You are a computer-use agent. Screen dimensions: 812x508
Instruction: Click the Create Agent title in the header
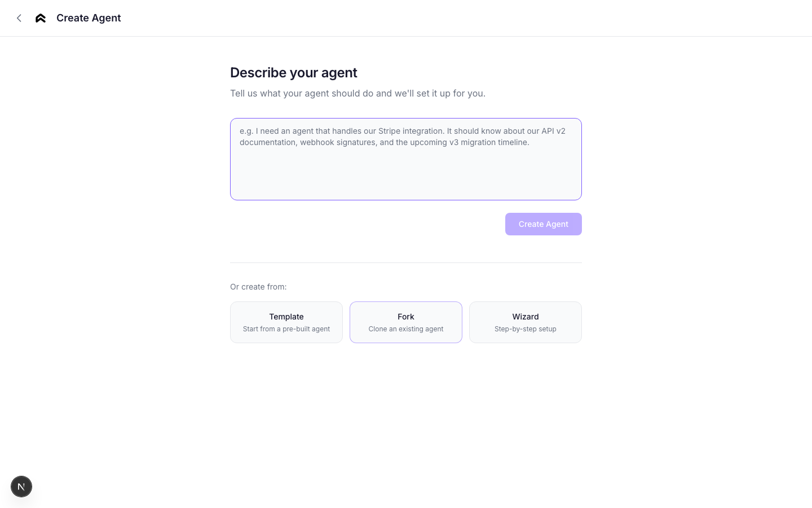pyautogui.click(x=89, y=17)
